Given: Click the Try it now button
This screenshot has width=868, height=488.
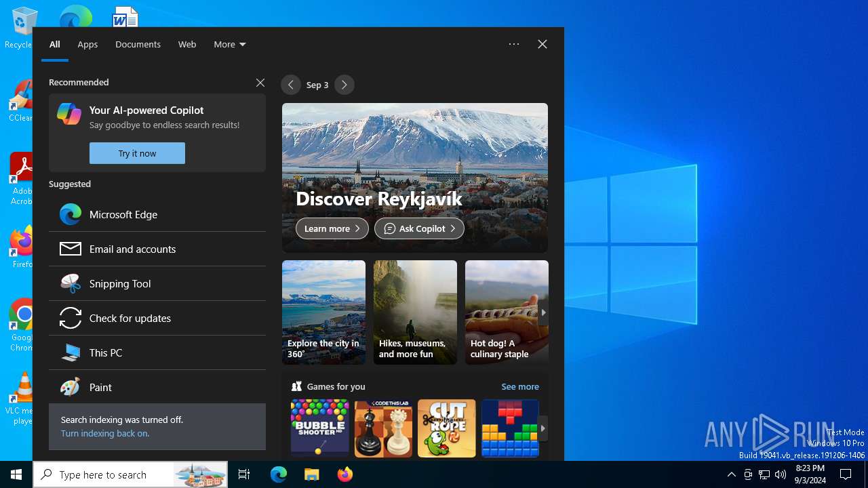Looking at the screenshot, I should (x=137, y=153).
